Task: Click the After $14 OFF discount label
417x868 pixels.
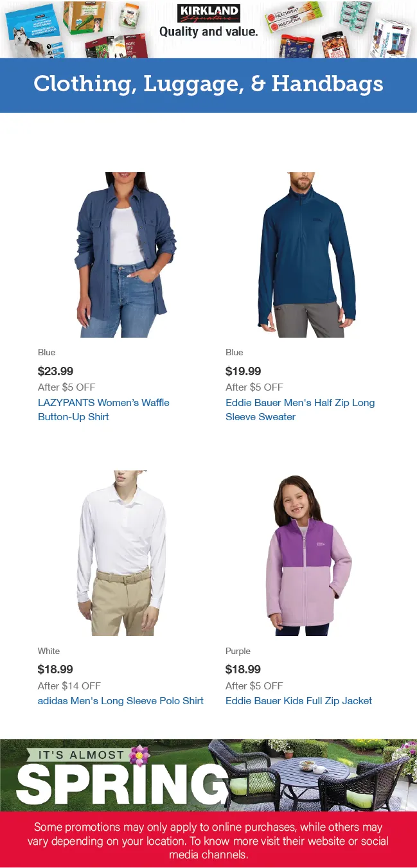Action: coord(69,686)
